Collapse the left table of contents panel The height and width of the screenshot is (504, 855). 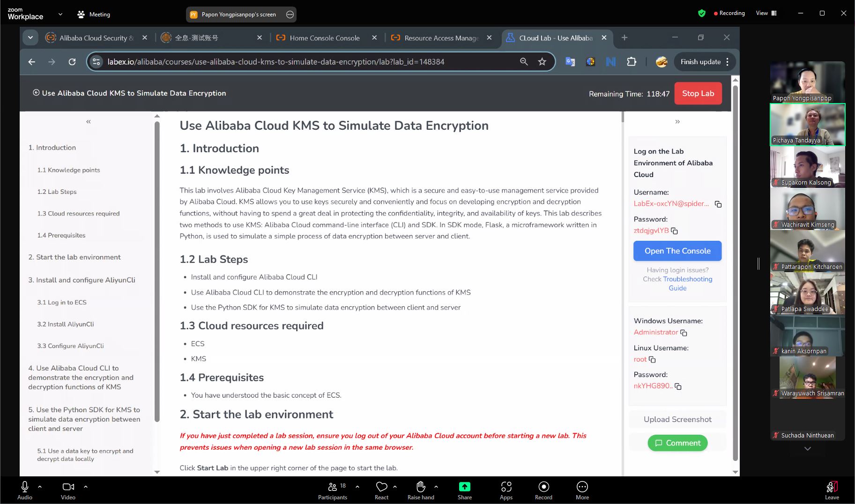(x=88, y=122)
